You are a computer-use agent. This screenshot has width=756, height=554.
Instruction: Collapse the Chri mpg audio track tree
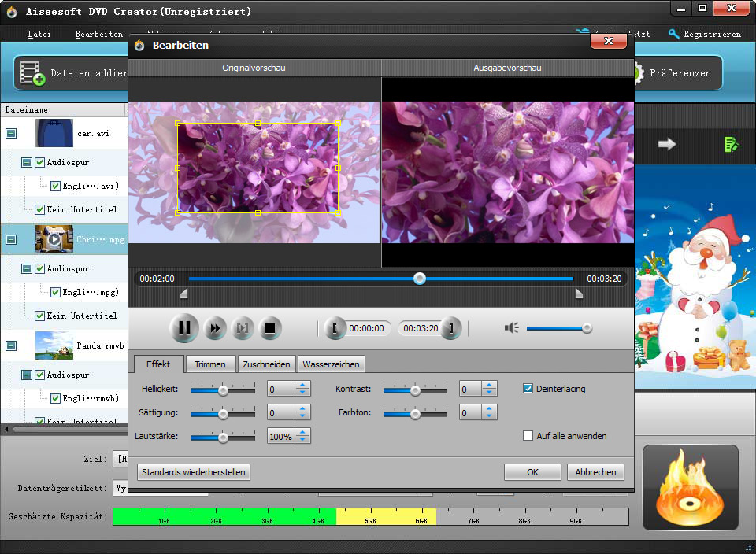[26, 268]
